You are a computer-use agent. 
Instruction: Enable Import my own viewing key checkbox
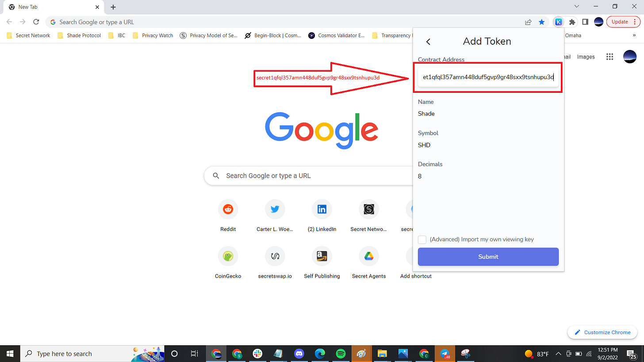point(422,239)
